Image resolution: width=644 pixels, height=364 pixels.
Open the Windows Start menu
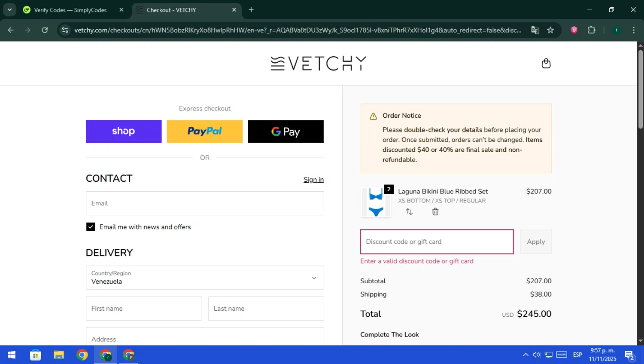click(x=12, y=355)
